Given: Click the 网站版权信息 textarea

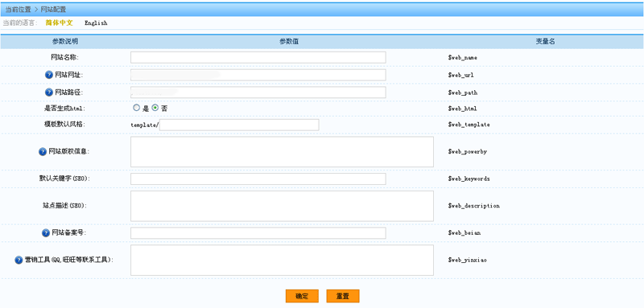Looking at the screenshot, I should tap(283, 152).
